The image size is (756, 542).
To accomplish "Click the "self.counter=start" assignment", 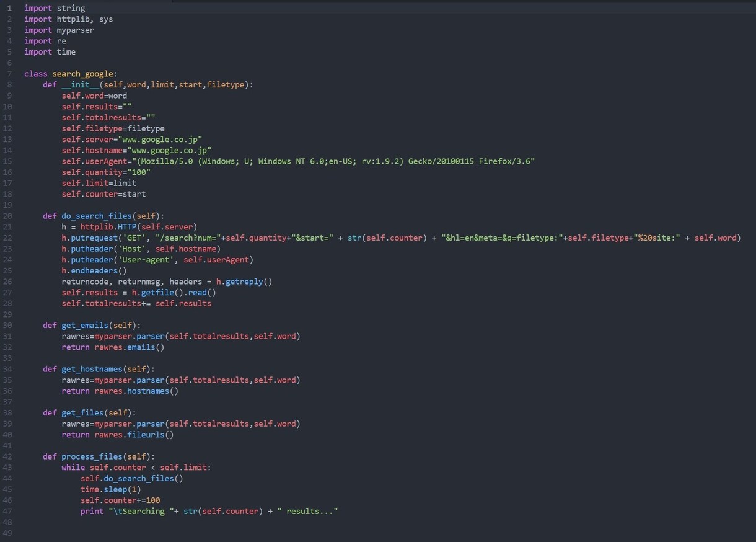I will pyautogui.click(x=104, y=194).
